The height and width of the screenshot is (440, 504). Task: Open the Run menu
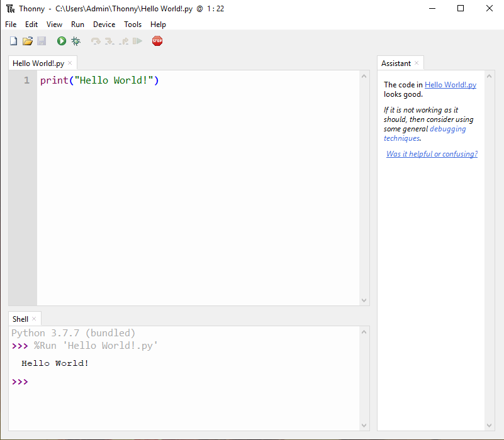(x=77, y=25)
